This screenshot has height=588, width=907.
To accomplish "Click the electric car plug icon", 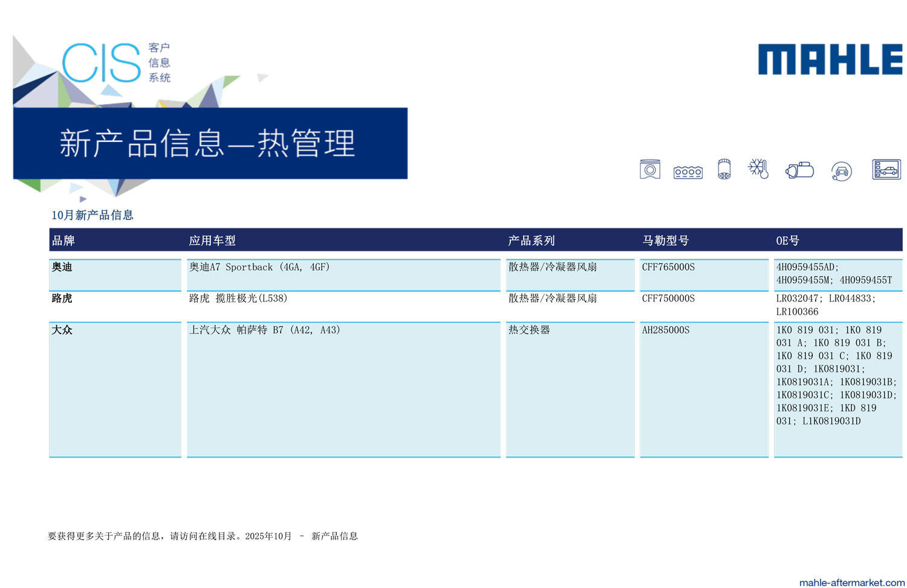I will pos(841,172).
